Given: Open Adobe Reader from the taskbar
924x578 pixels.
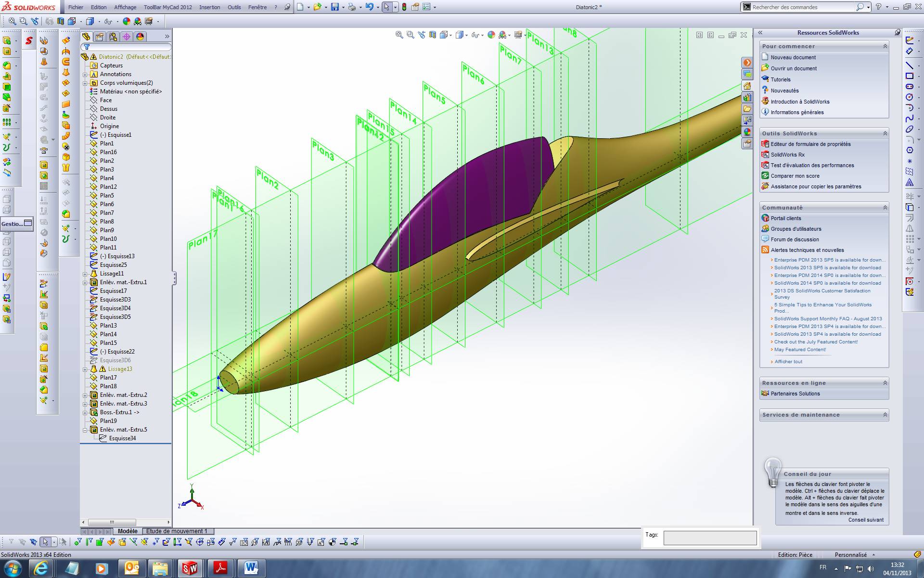Looking at the screenshot, I should pos(220,568).
